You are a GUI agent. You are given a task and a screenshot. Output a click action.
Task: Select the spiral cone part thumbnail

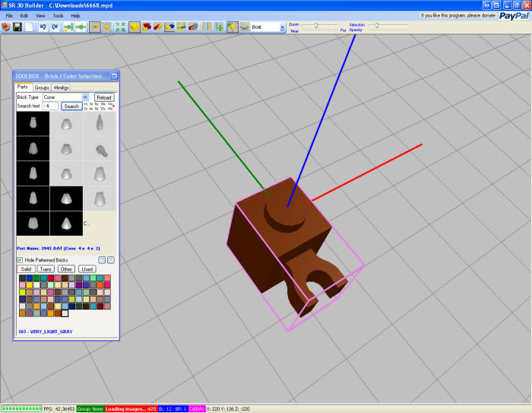pyautogui.click(x=99, y=124)
